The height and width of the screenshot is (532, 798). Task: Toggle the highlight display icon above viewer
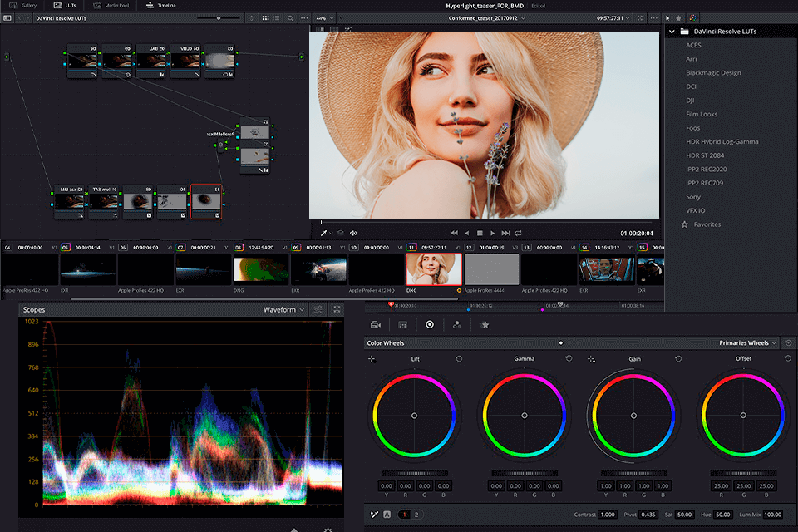tap(348, 28)
